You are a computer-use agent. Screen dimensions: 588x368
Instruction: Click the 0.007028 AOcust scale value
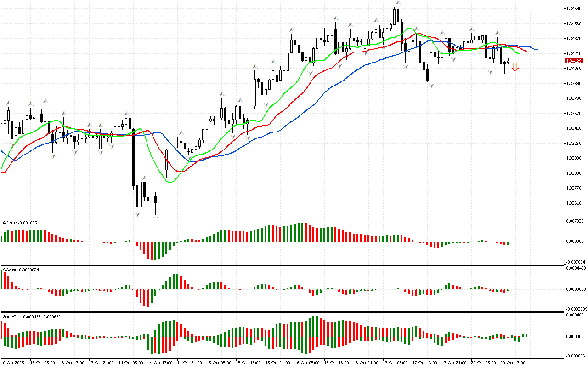(x=576, y=221)
